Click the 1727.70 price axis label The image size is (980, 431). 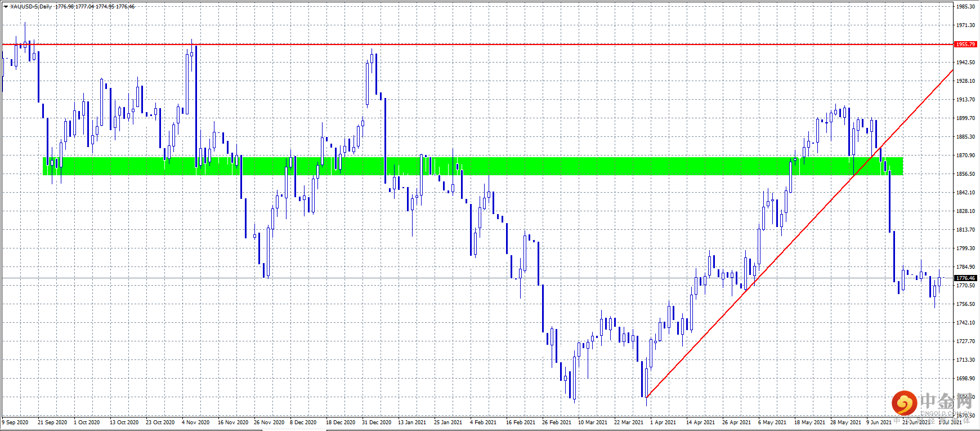point(965,341)
